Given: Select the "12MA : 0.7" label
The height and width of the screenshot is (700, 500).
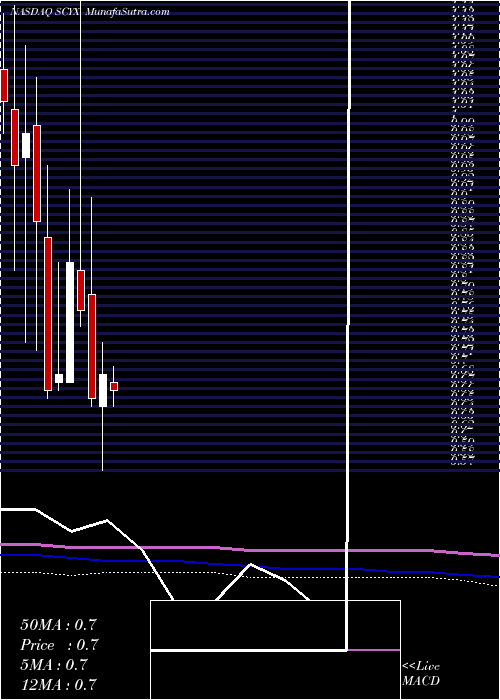Looking at the screenshot, I should (58, 684).
